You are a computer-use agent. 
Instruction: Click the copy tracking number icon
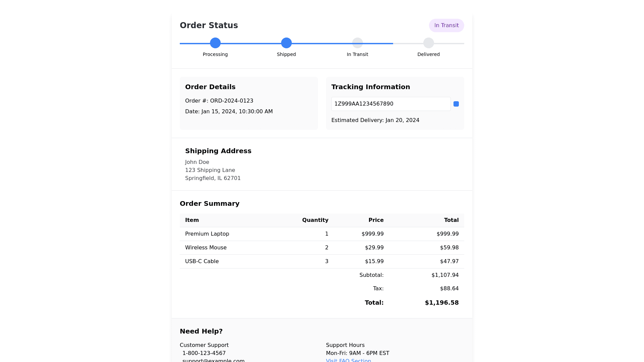pyautogui.click(x=456, y=104)
